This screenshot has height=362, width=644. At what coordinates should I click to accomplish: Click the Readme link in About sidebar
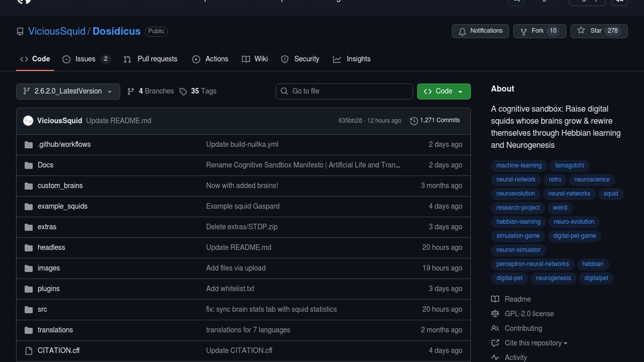(518, 299)
